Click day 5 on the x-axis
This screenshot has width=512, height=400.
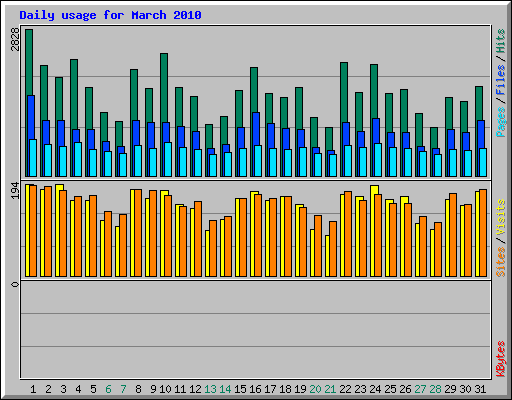click(93, 389)
